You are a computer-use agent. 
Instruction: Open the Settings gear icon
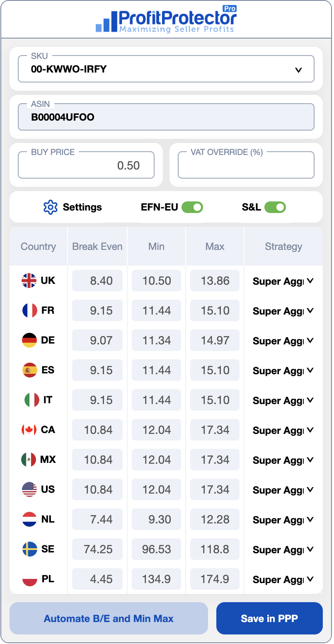[51, 207]
